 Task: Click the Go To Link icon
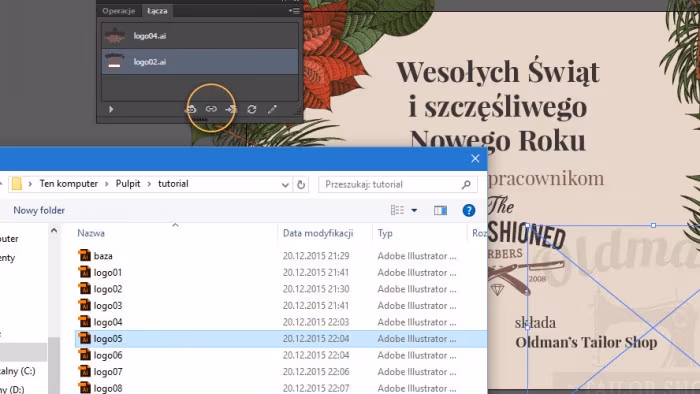point(231,109)
